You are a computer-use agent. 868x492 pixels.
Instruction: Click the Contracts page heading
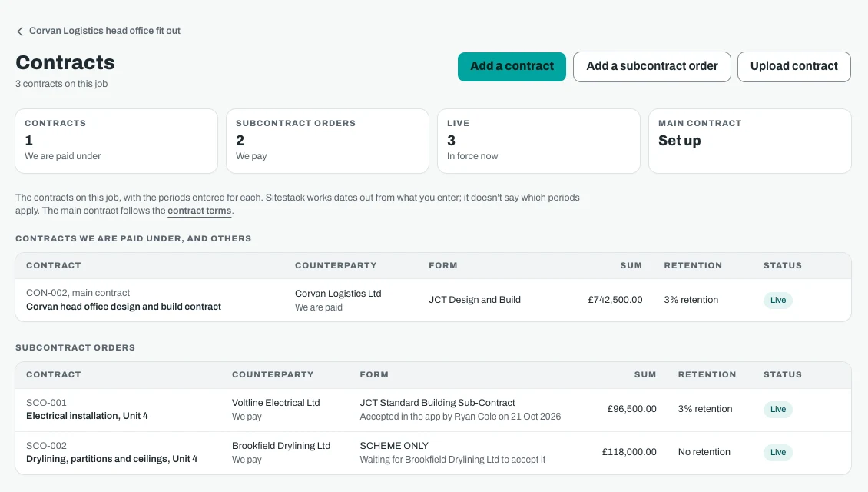pyautogui.click(x=65, y=62)
